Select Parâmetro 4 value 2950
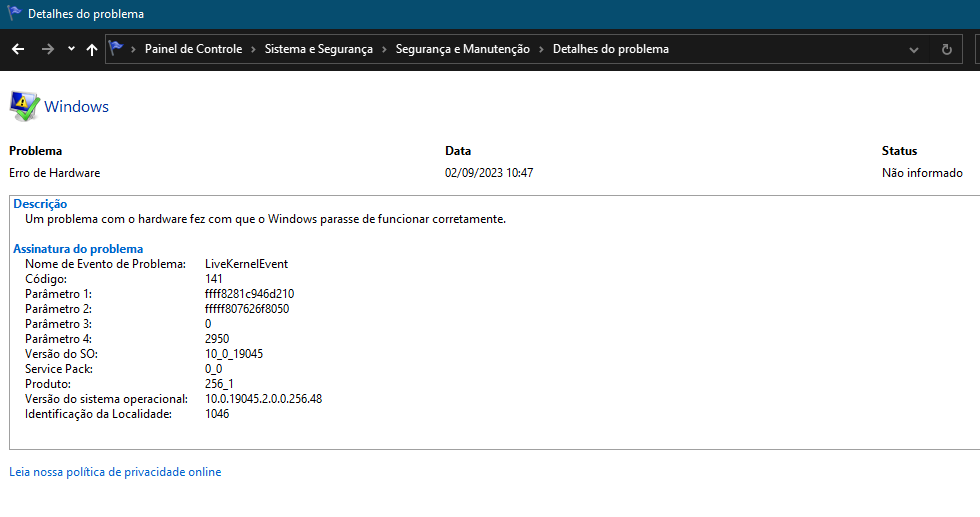The width and height of the screenshot is (980, 517). pyautogui.click(x=217, y=339)
